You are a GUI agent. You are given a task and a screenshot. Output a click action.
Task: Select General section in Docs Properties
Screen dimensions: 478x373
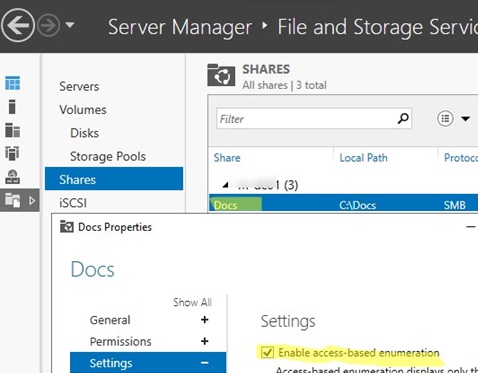click(x=110, y=320)
